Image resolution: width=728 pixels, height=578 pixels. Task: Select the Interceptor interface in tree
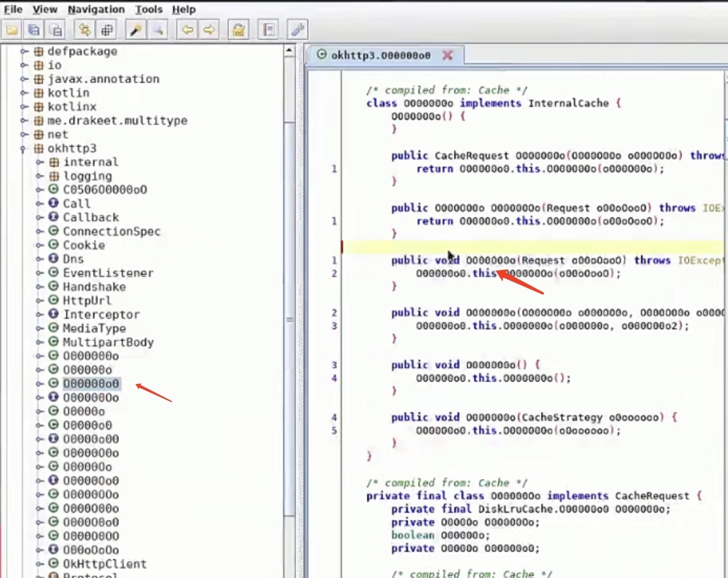tap(101, 315)
